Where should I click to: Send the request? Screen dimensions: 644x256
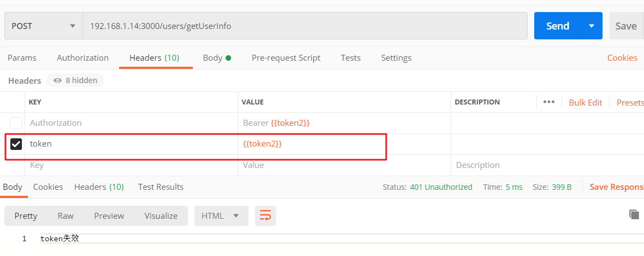[557, 26]
